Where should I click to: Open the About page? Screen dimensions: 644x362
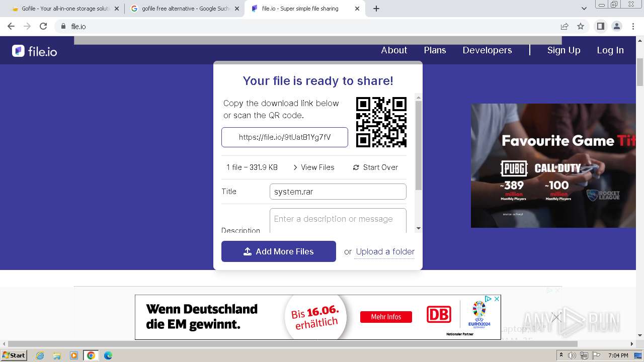pyautogui.click(x=394, y=50)
